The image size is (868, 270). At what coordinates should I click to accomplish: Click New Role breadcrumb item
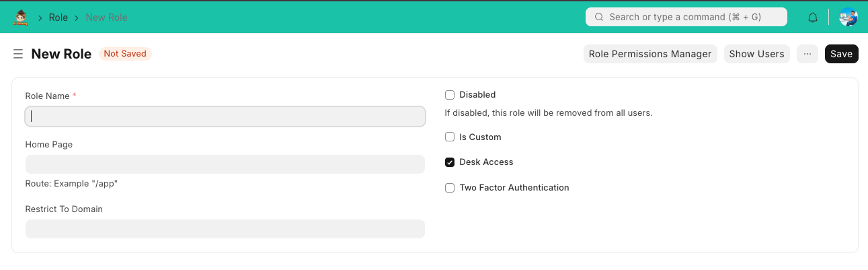click(x=106, y=18)
